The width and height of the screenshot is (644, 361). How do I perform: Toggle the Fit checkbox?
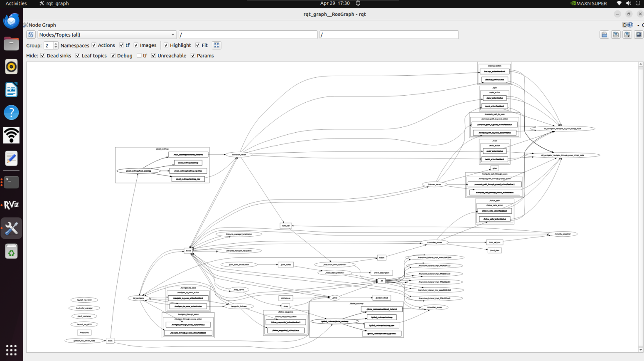pyautogui.click(x=197, y=45)
